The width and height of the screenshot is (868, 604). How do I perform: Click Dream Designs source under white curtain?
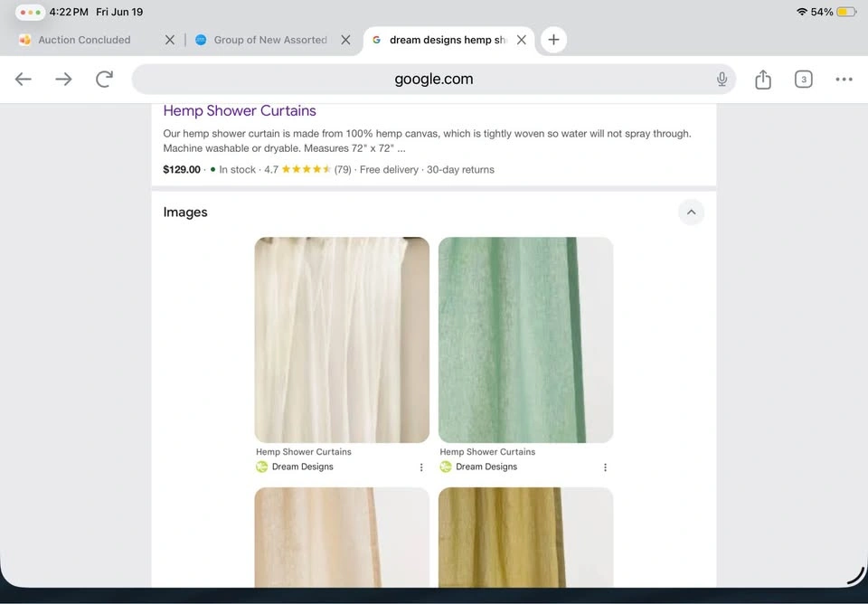pyautogui.click(x=295, y=467)
